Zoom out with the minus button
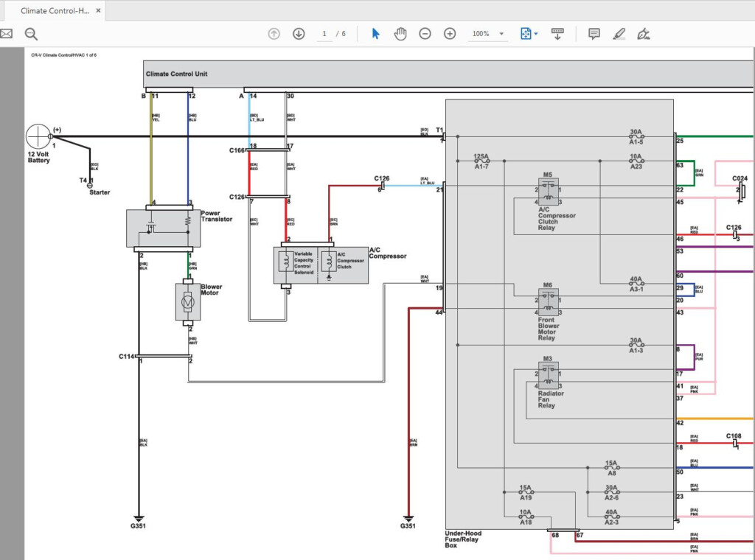Screen dimensions: 755x560 tap(425, 34)
